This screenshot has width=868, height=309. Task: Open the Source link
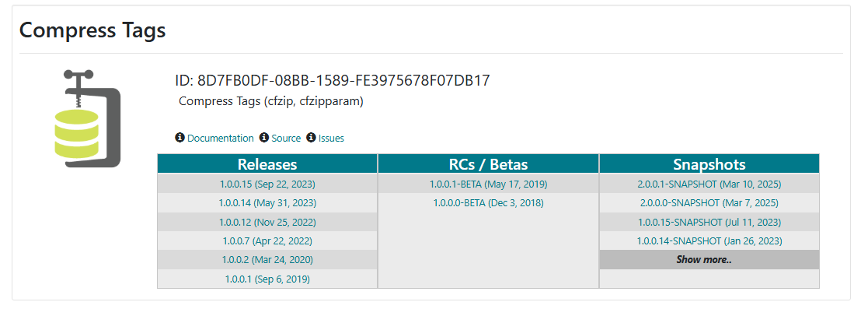tap(286, 138)
